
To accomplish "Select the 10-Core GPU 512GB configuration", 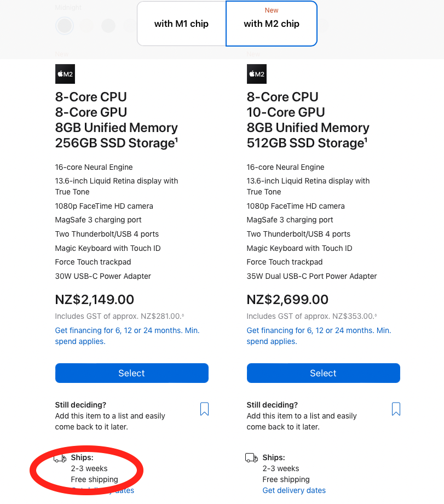I will tap(323, 373).
